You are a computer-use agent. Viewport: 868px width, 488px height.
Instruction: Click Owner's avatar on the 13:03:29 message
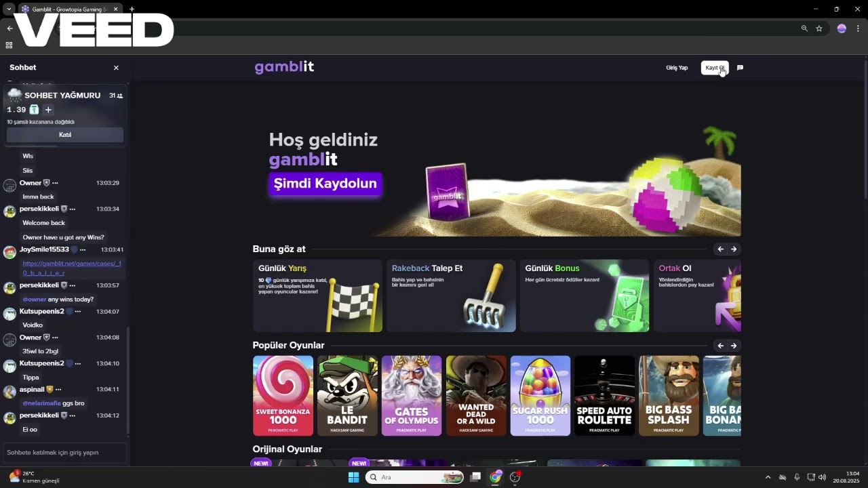click(9, 185)
